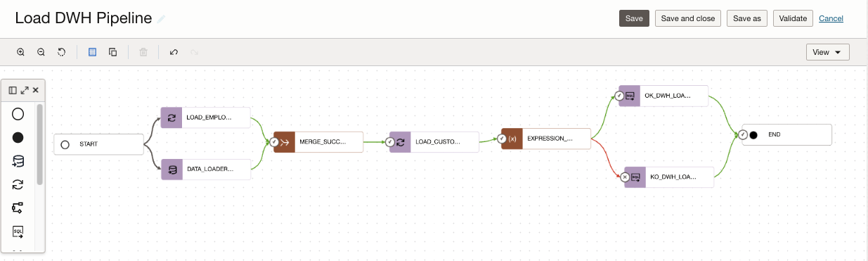Pick the SQL task operator in palette

coord(18,231)
